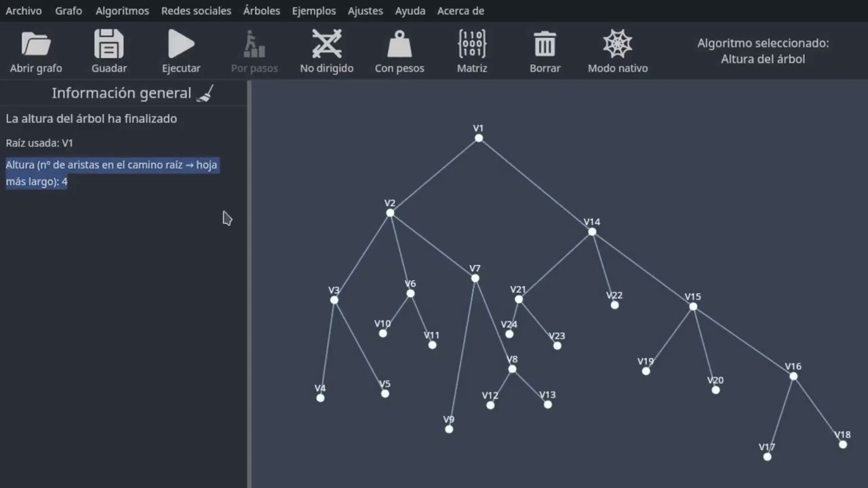Select node V16
Screen dimensions: 868x488
pos(793,376)
